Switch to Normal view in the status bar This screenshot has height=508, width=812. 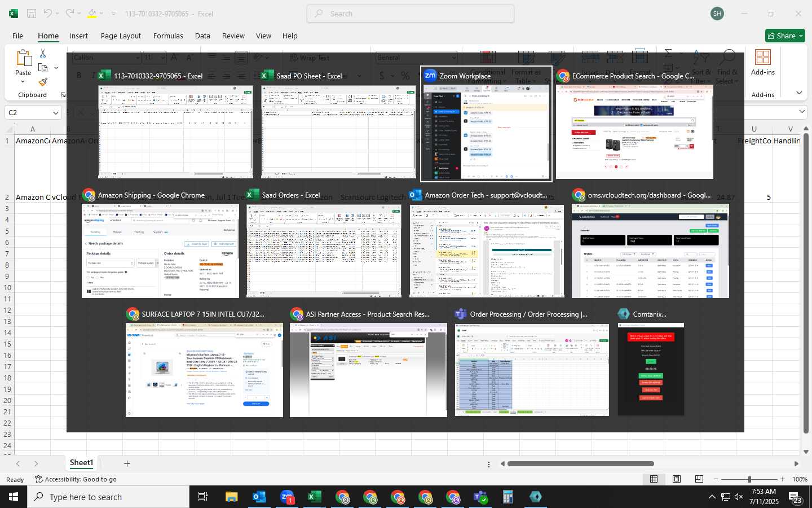(654, 479)
